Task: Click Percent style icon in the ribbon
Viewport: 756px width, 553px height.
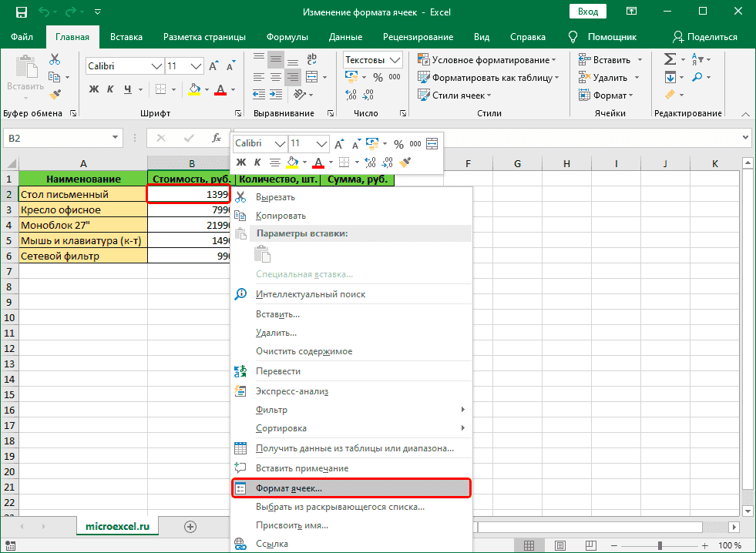Action: click(x=378, y=77)
